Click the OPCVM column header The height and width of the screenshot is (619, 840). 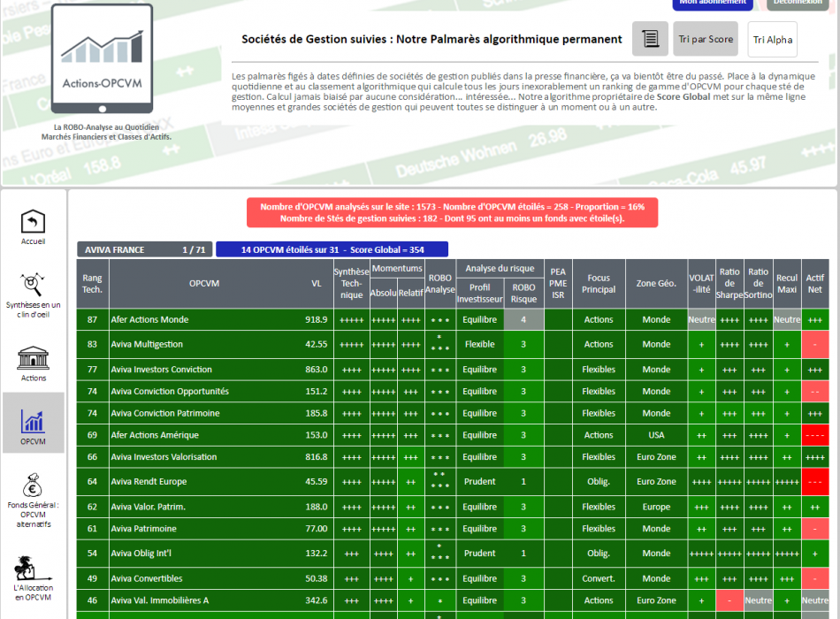(204, 284)
